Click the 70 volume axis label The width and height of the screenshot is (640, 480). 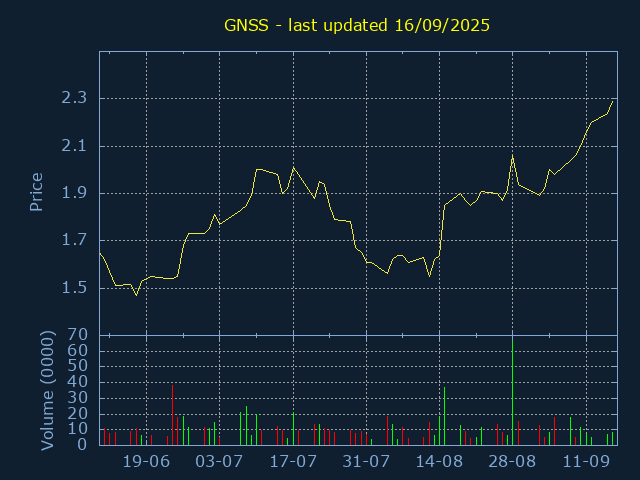tap(78, 335)
